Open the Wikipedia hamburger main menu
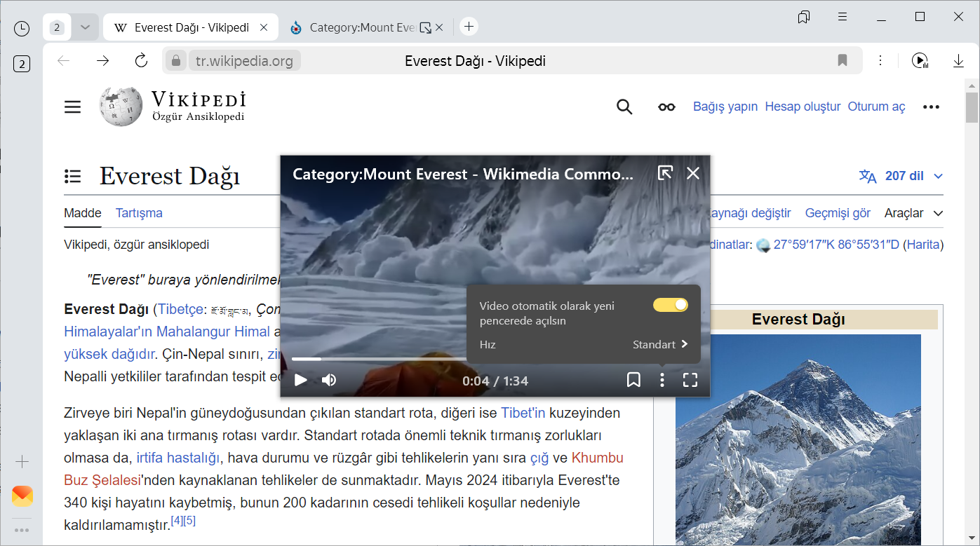 (x=73, y=107)
